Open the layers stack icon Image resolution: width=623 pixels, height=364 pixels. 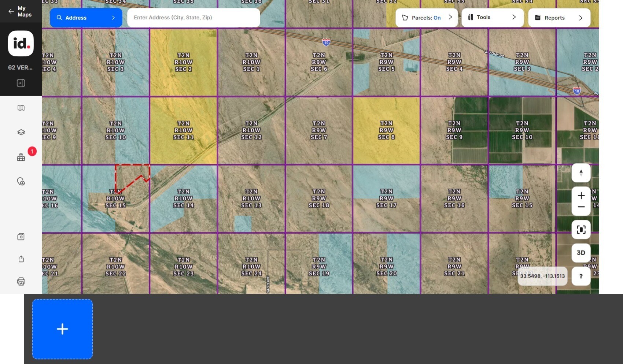coord(21,132)
